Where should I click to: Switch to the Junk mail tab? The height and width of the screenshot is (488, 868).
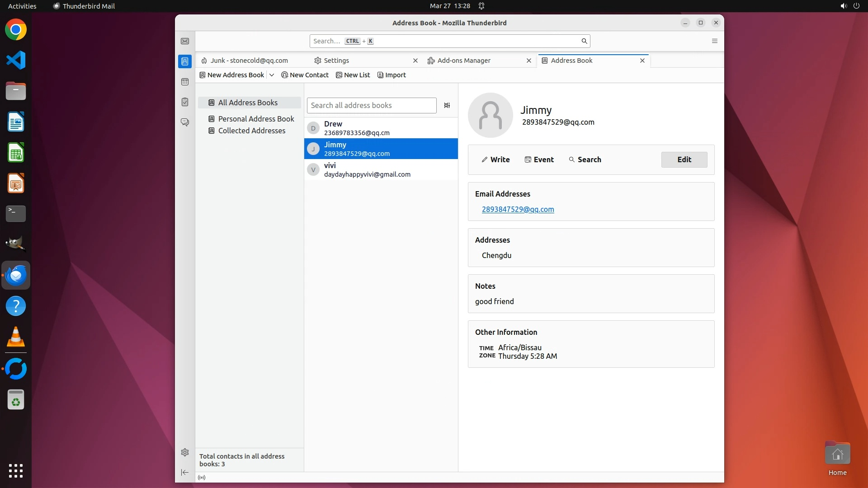(249, 61)
